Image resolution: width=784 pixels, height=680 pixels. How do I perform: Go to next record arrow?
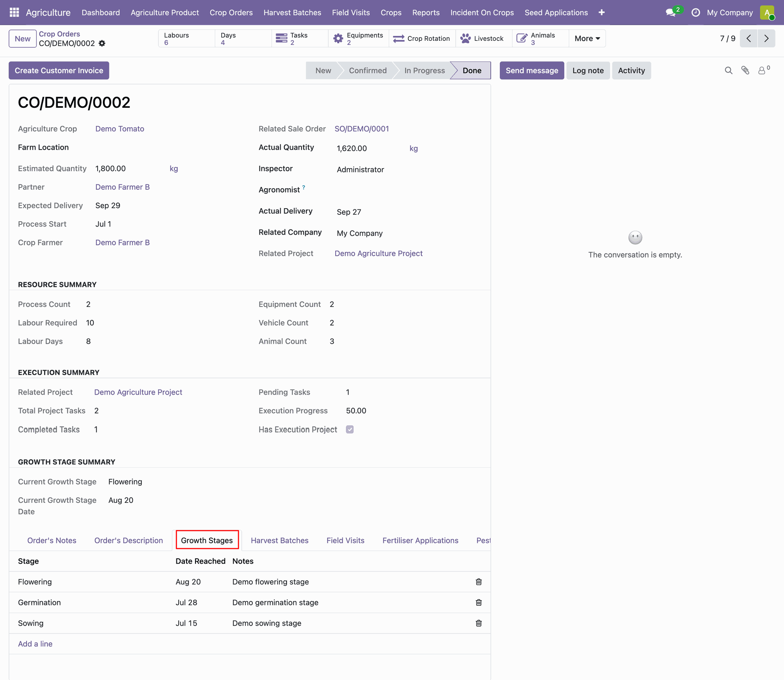(x=766, y=38)
